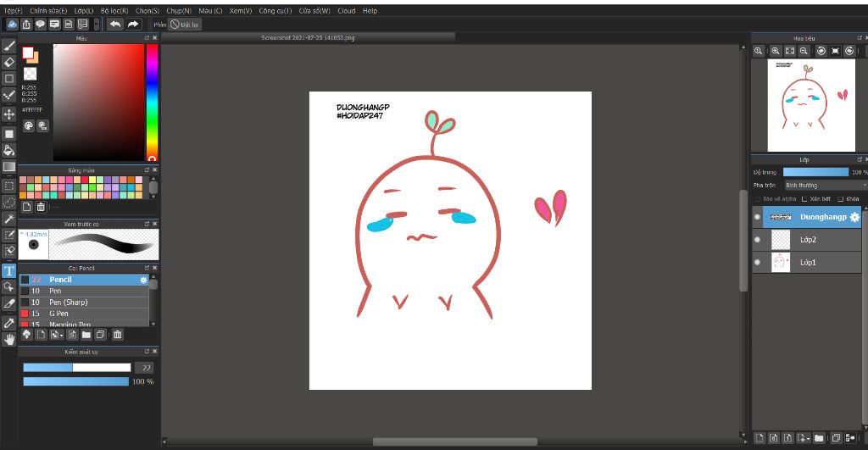Viewport: 868px width, 450px height.
Task: Select the Move tool
Action: click(8, 114)
